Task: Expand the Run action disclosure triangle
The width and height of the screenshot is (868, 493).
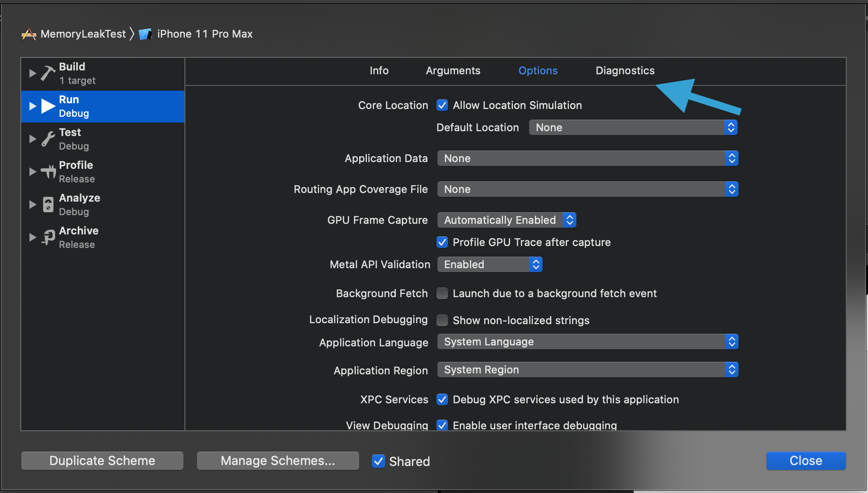Action: [33, 106]
